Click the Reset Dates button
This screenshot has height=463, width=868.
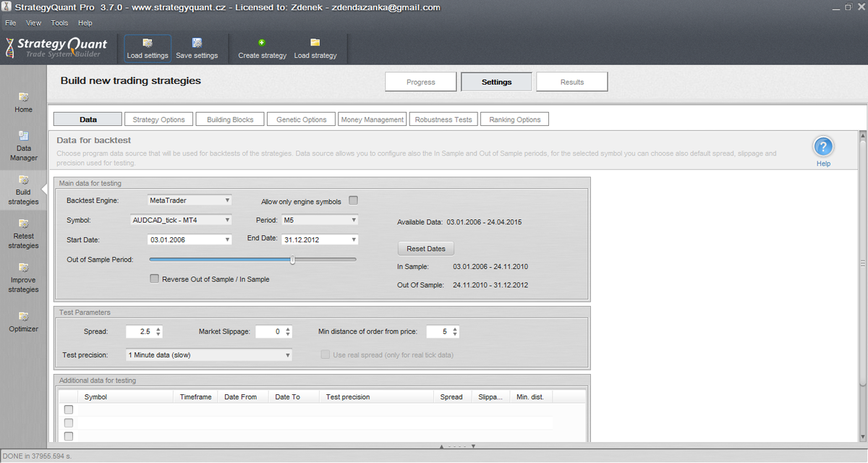click(x=426, y=248)
